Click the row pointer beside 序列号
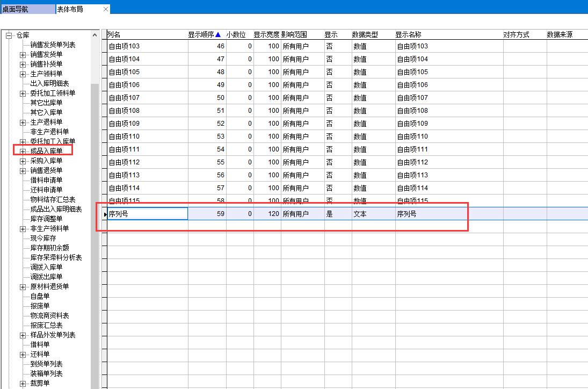Viewport: 588px width, 389px height. coord(105,214)
